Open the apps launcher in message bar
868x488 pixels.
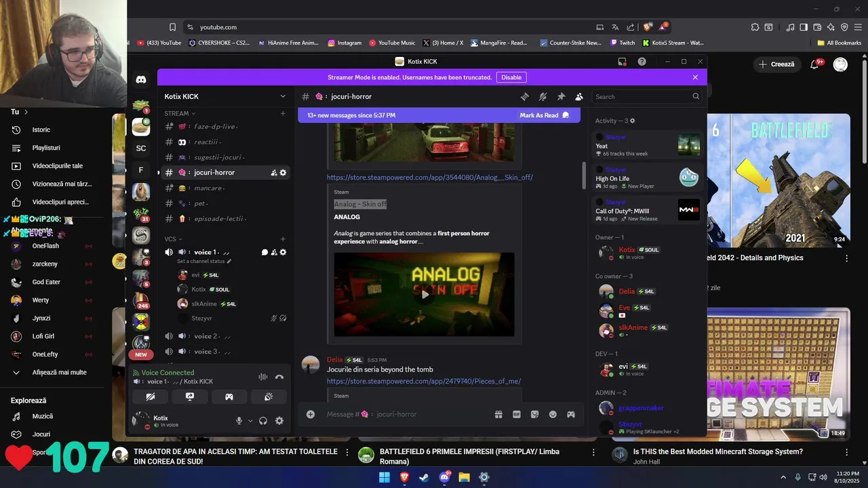click(x=571, y=414)
